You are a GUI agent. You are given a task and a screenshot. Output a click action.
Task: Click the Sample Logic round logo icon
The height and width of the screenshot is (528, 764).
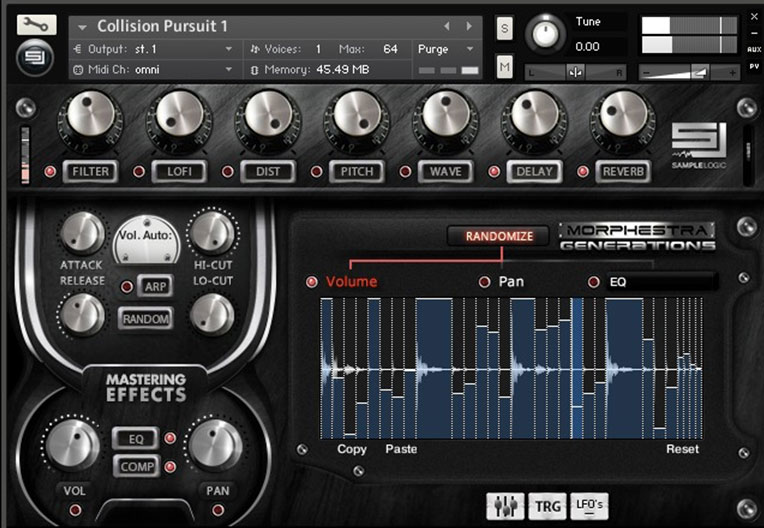[x=36, y=57]
